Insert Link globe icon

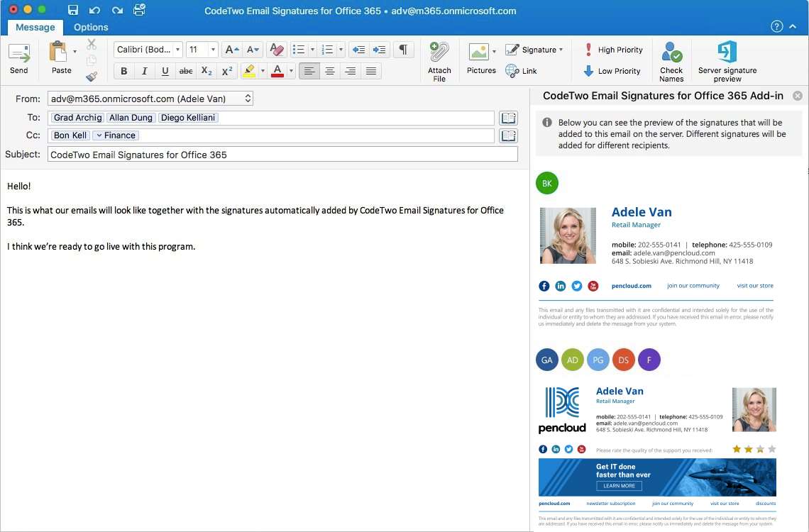(512, 71)
